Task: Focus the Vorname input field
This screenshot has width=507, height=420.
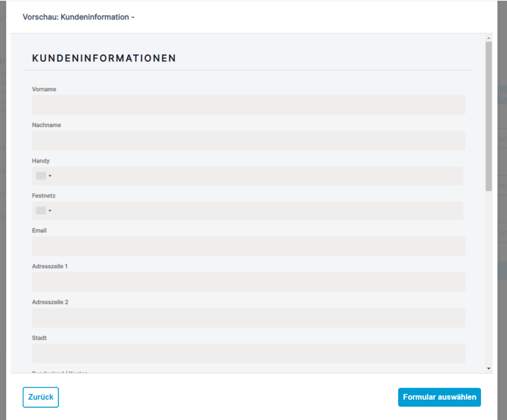Action: [x=248, y=105]
